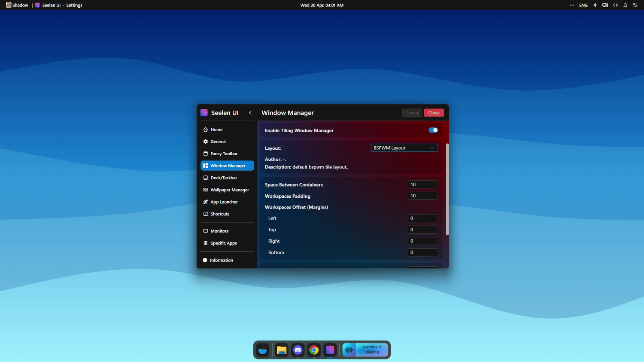Viewport: 644px width, 362px height.
Task: Click the display devices tray icon
Action: 605,5
